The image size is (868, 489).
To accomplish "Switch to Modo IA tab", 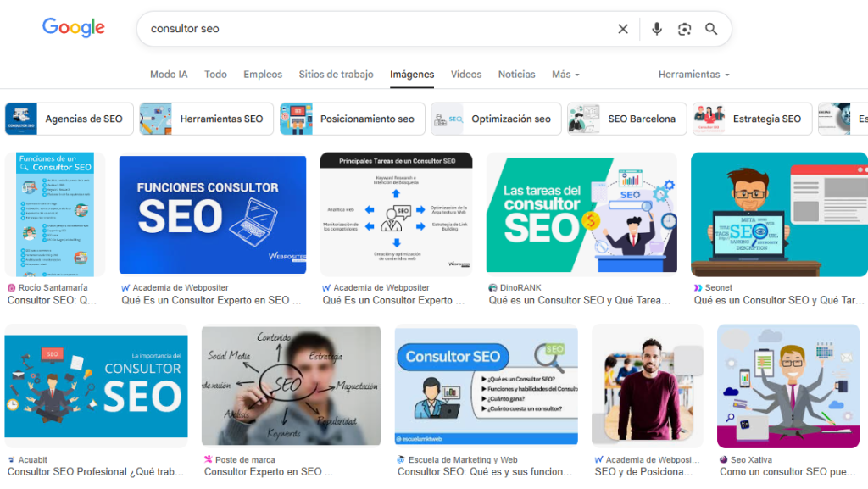I will tap(169, 74).
